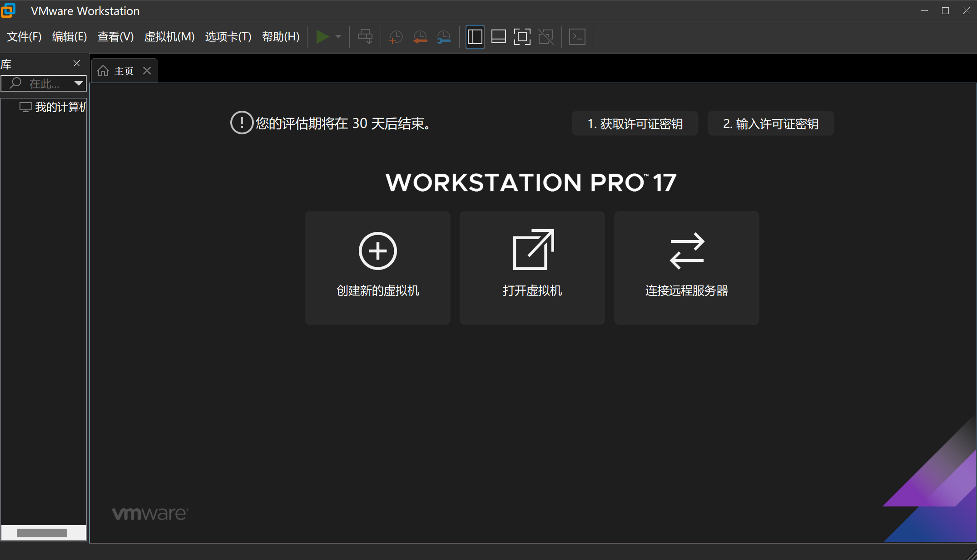Enter full screen mode icon
Viewport: 977px width, 560px height.
point(522,37)
